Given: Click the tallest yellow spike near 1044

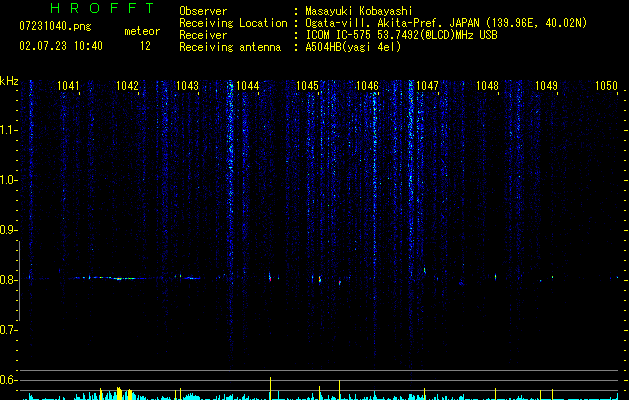Looking at the screenshot, I should pyautogui.click(x=270, y=388).
